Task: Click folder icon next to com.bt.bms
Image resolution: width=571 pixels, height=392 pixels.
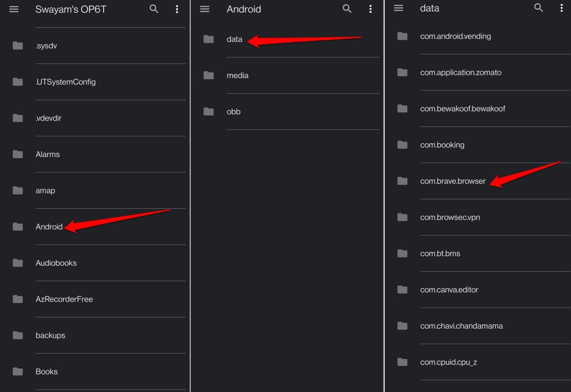Action: point(402,253)
